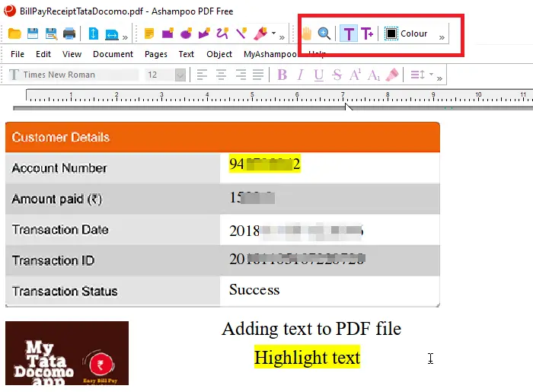The width and height of the screenshot is (533, 392).
Task: Center align text
Action: coord(221,75)
